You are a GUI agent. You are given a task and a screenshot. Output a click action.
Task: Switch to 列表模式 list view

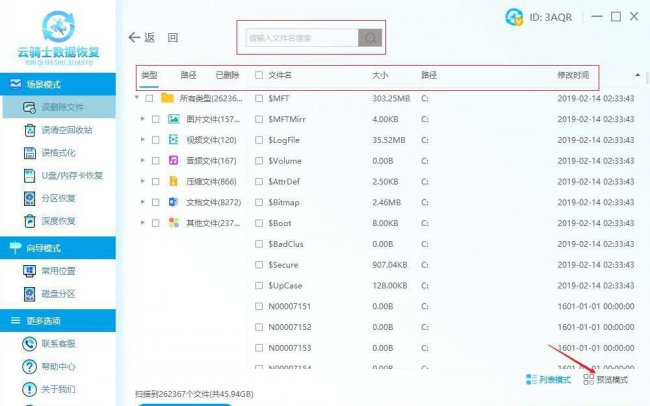pos(548,379)
